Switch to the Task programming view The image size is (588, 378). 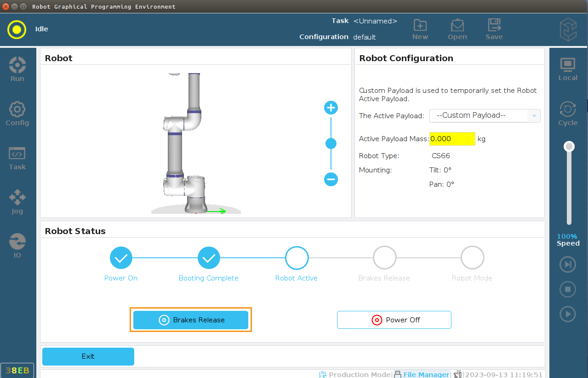(17, 158)
